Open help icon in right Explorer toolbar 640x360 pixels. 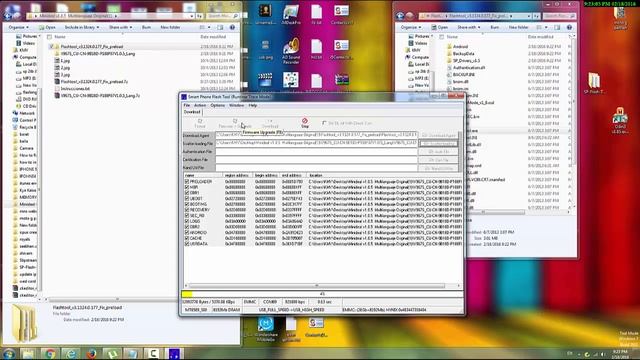tap(569, 27)
